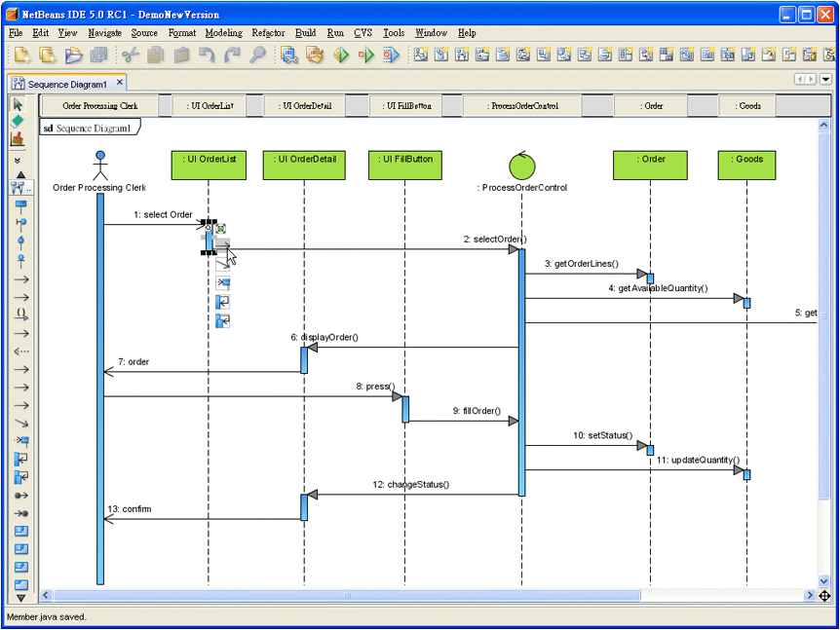Viewport: 840px width, 630px height.
Task: Select the ': UI FillButton' lifeline box
Action: [x=405, y=165]
